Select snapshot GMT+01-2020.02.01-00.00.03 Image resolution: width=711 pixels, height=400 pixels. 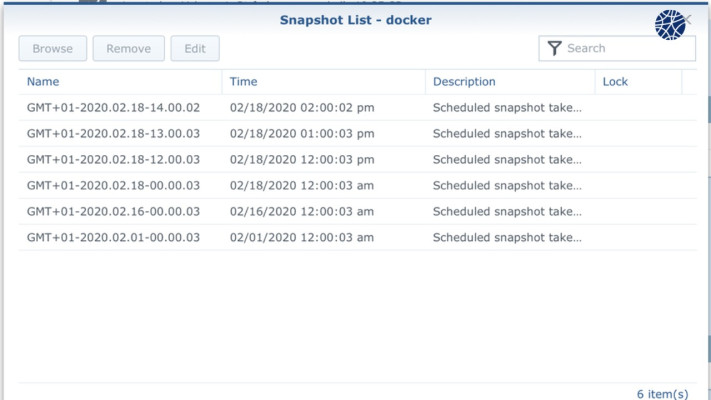click(x=113, y=238)
